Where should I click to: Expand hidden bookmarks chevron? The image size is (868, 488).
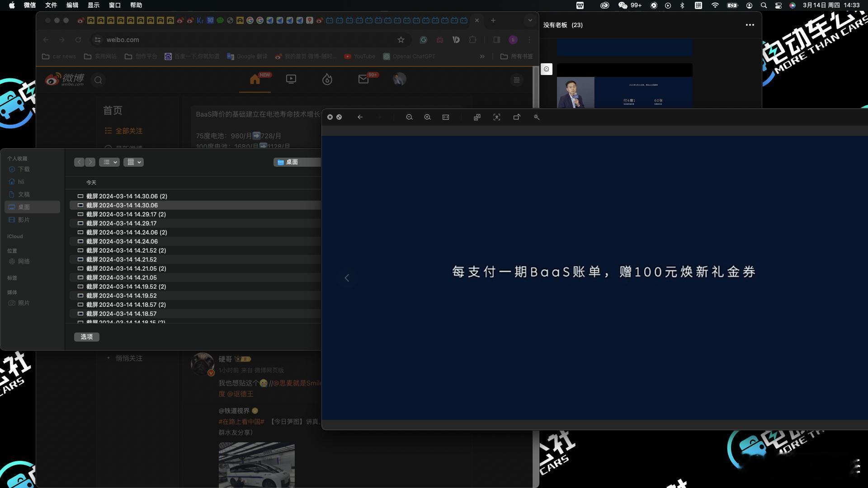point(482,56)
